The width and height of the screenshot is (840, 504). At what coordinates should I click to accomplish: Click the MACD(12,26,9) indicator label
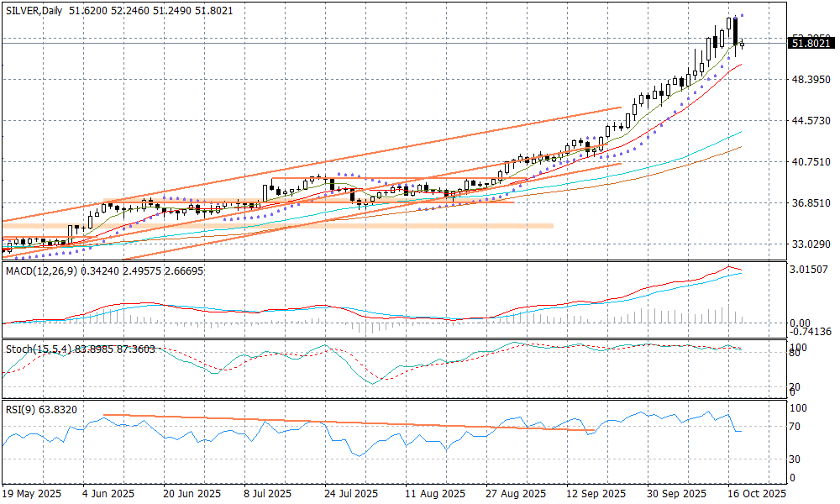(42, 270)
